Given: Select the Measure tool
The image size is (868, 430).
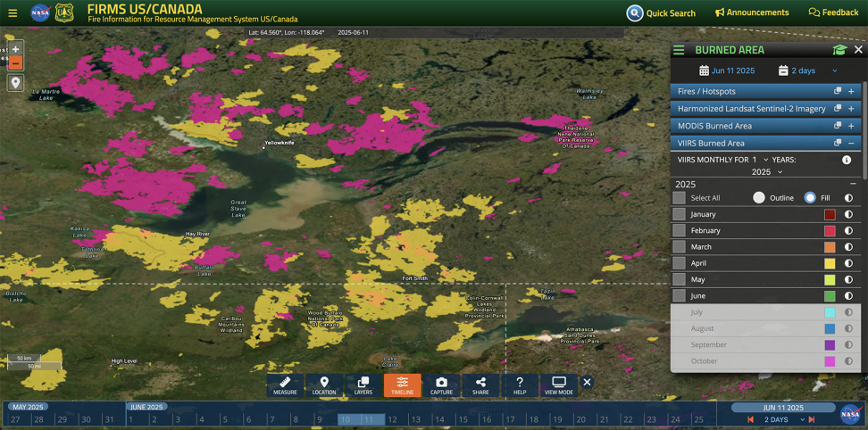Looking at the screenshot, I should click(x=285, y=385).
